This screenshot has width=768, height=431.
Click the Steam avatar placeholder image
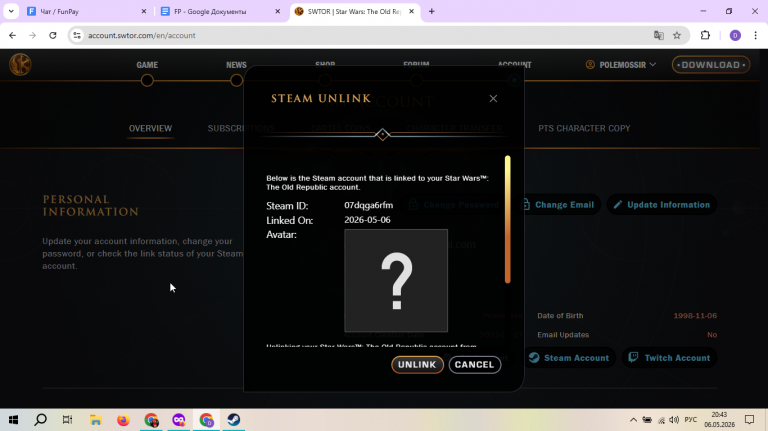396,281
